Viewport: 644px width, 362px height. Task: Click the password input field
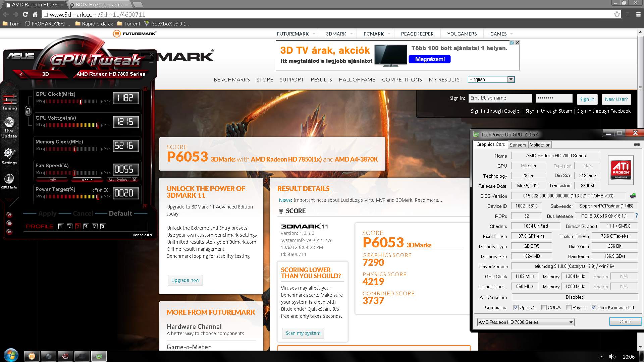click(x=554, y=98)
